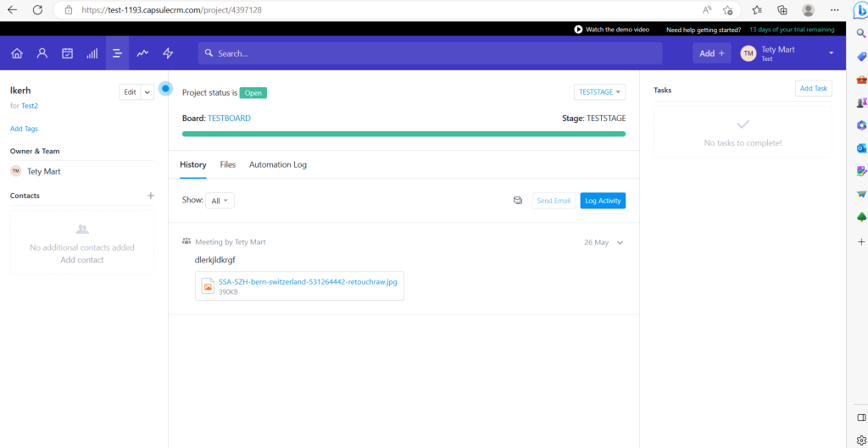This screenshot has width=868, height=448.
Task: Open the browser profile icon
Action: coord(808,9)
